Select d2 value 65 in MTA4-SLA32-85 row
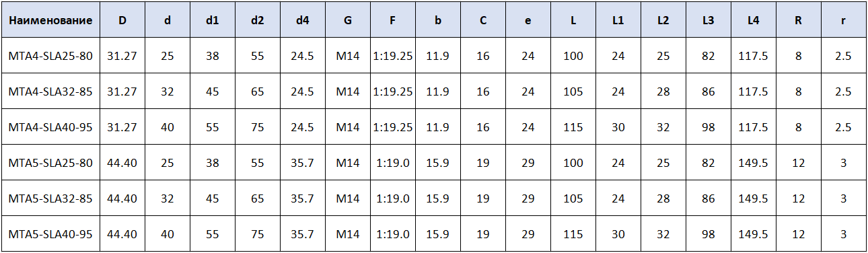 tap(258, 92)
